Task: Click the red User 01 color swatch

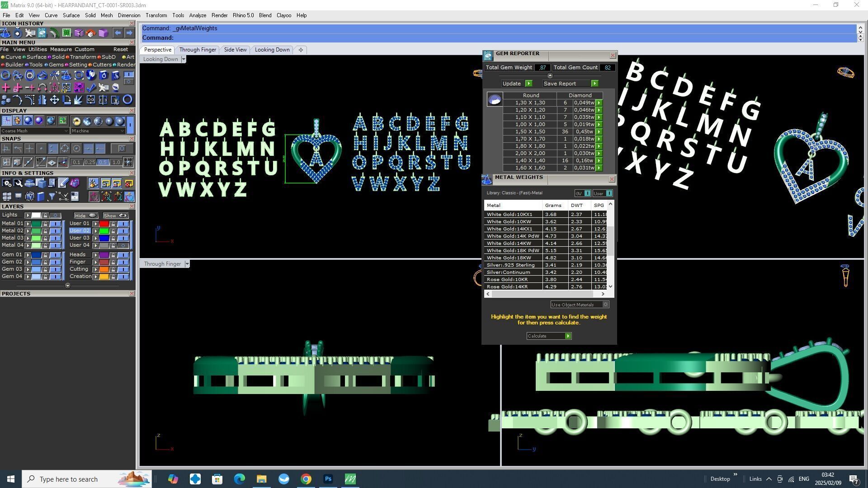Action: pyautogui.click(x=104, y=224)
